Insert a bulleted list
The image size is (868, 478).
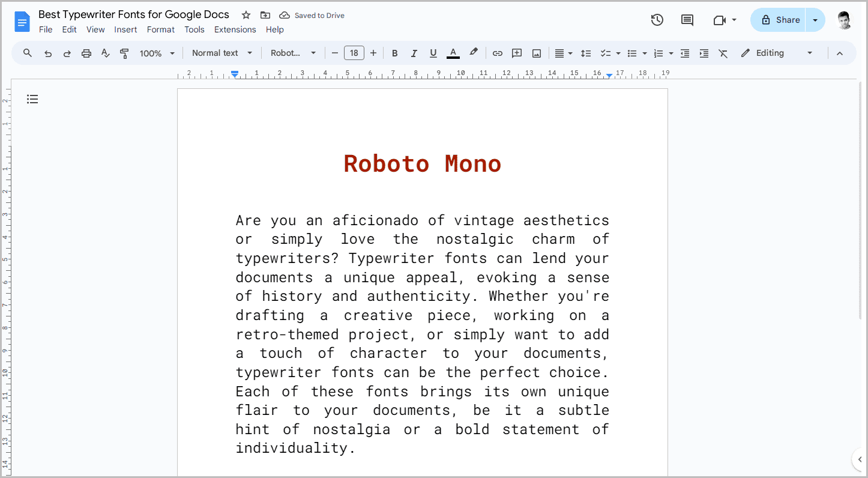click(x=632, y=53)
